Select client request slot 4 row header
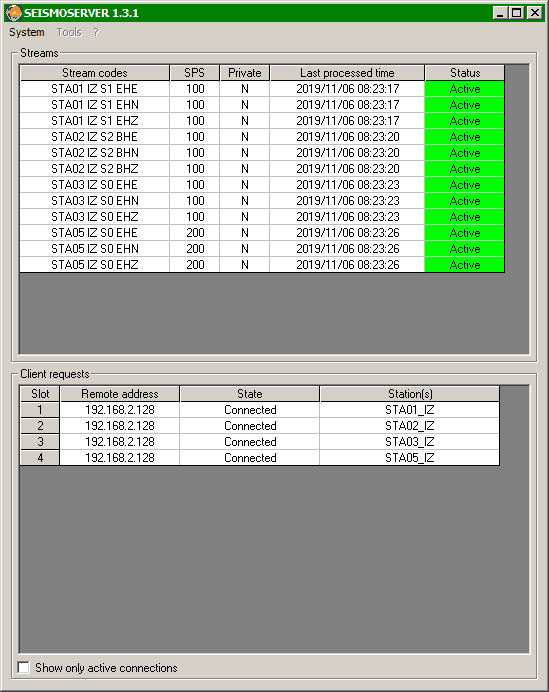 click(40, 458)
